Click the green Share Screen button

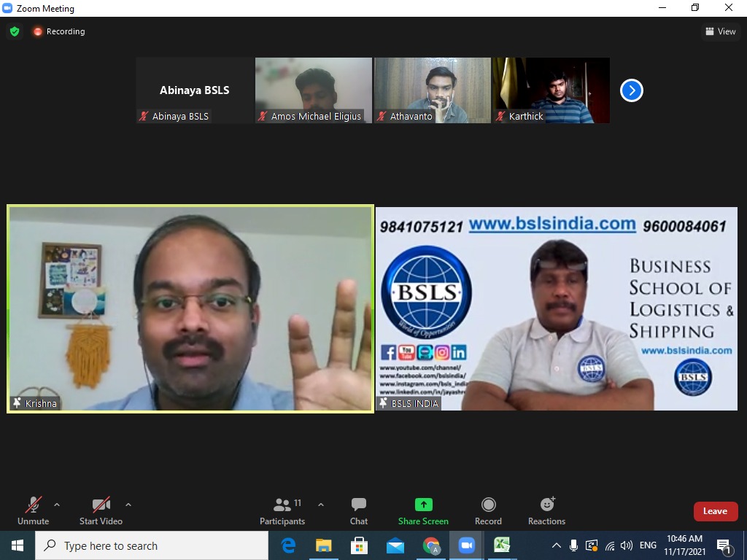coord(423,511)
